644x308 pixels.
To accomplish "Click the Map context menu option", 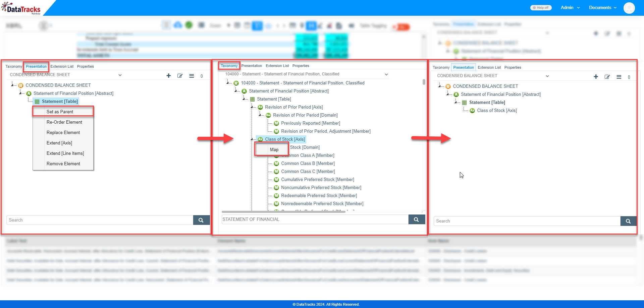I will [272, 149].
